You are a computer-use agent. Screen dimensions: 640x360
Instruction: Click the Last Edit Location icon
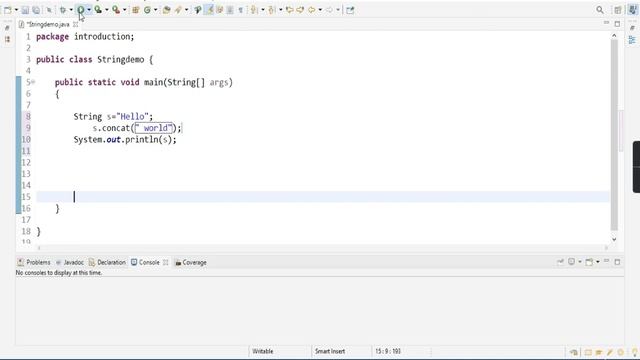(x=290, y=10)
